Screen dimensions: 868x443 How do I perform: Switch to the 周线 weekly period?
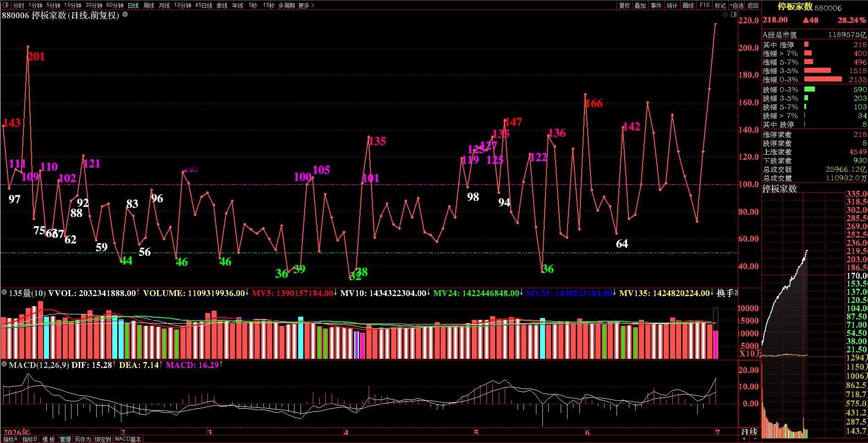[148, 5]
